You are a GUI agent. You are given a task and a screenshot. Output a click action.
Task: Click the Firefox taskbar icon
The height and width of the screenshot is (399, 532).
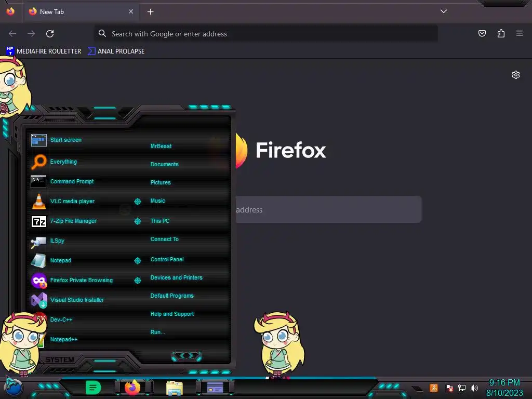click(x=132, y=387)
